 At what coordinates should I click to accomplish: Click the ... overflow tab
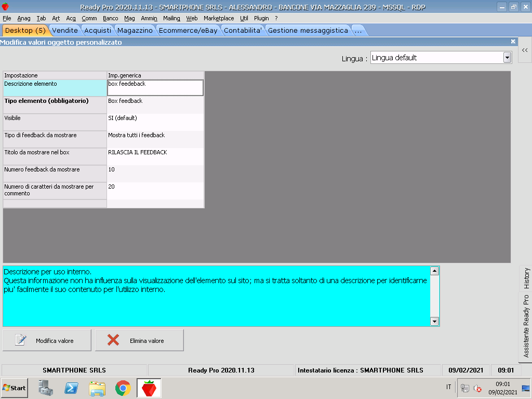(x=358, y=31)
